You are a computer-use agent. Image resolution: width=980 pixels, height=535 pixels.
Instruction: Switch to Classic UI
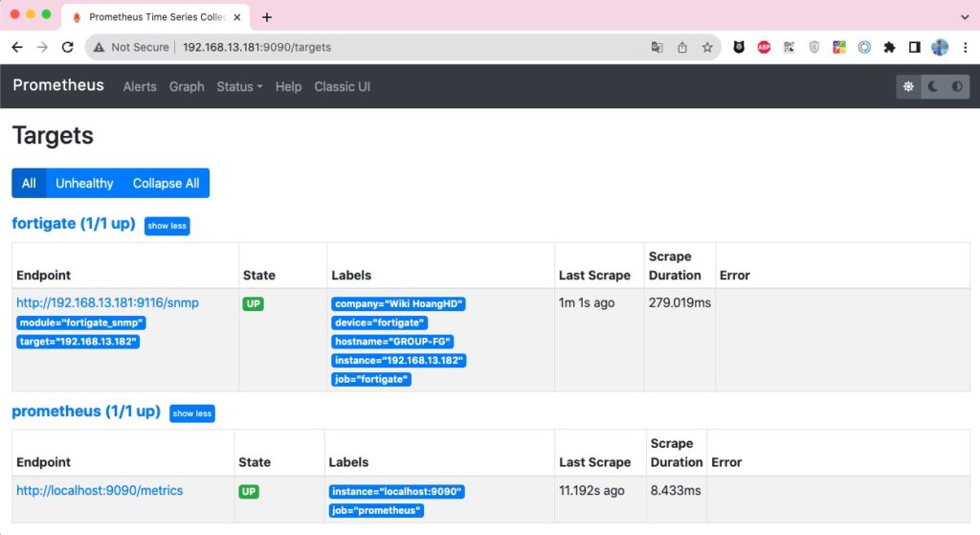[x=342, y=87]
